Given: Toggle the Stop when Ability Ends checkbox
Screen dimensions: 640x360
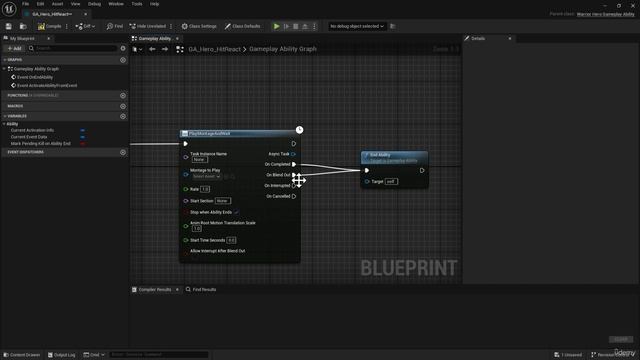Looking at the screenshot, I should click(x=236, y=212).
